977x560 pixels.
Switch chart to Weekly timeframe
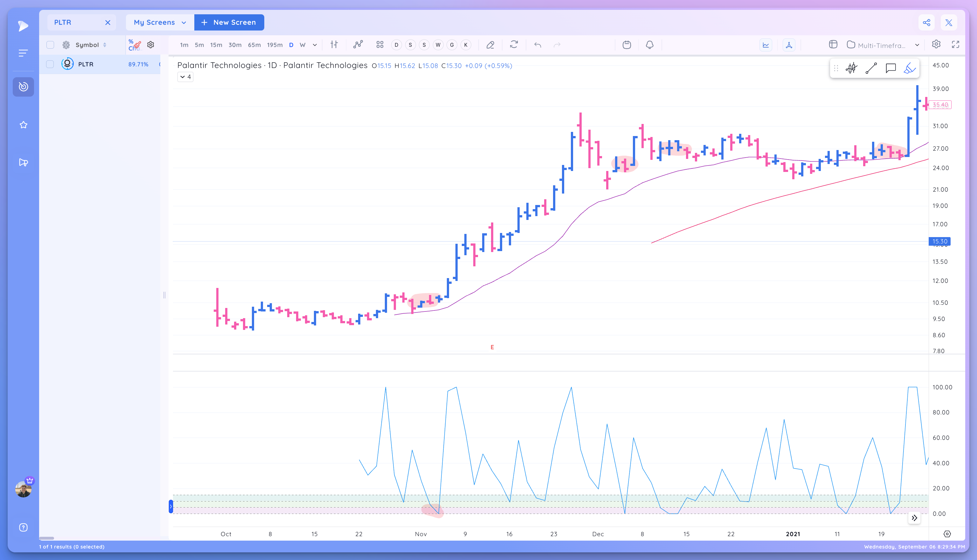303,45
